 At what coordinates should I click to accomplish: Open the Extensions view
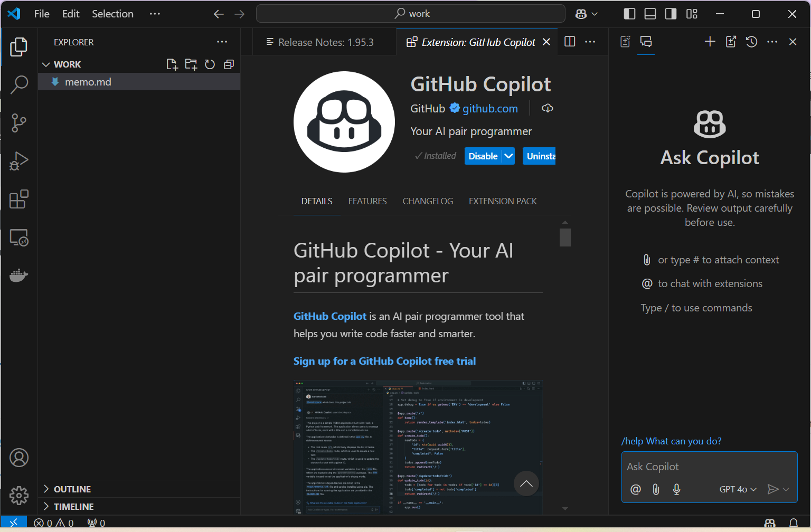(19, 199)
